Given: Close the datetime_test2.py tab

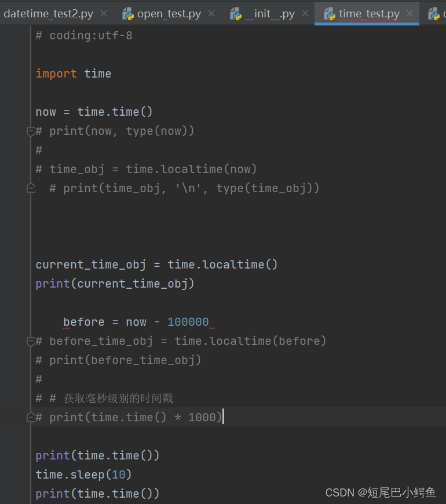Looking at the screenshot, I should [x=104, y=13].
